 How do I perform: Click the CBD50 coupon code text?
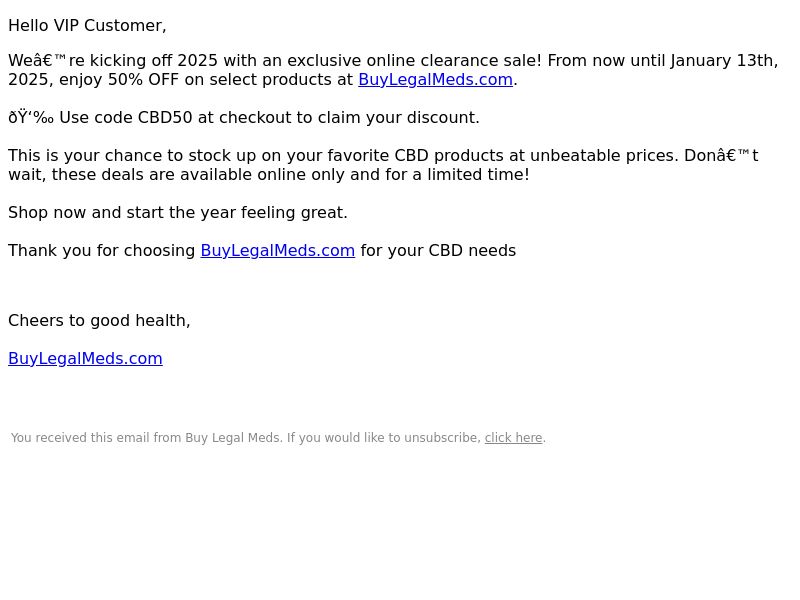165,117
